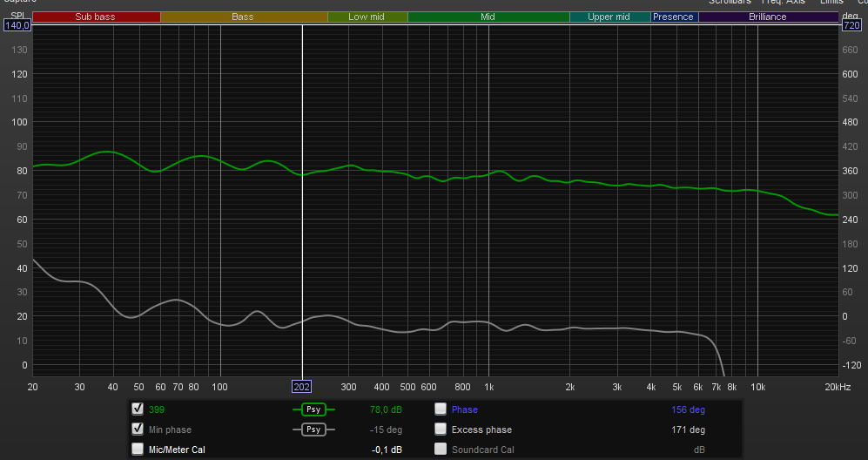
Task: Click the 156 deg Phase readout
Action: point(688,409)
